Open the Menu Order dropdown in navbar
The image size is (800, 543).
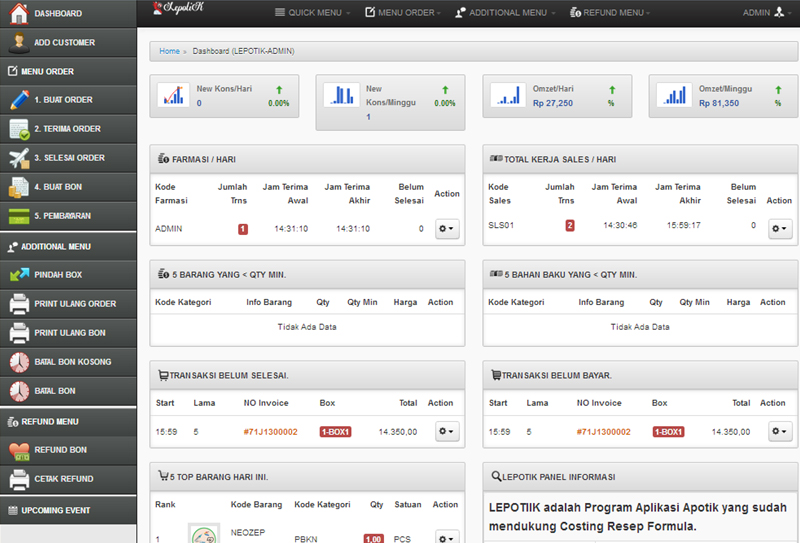(x=403, y=13)
